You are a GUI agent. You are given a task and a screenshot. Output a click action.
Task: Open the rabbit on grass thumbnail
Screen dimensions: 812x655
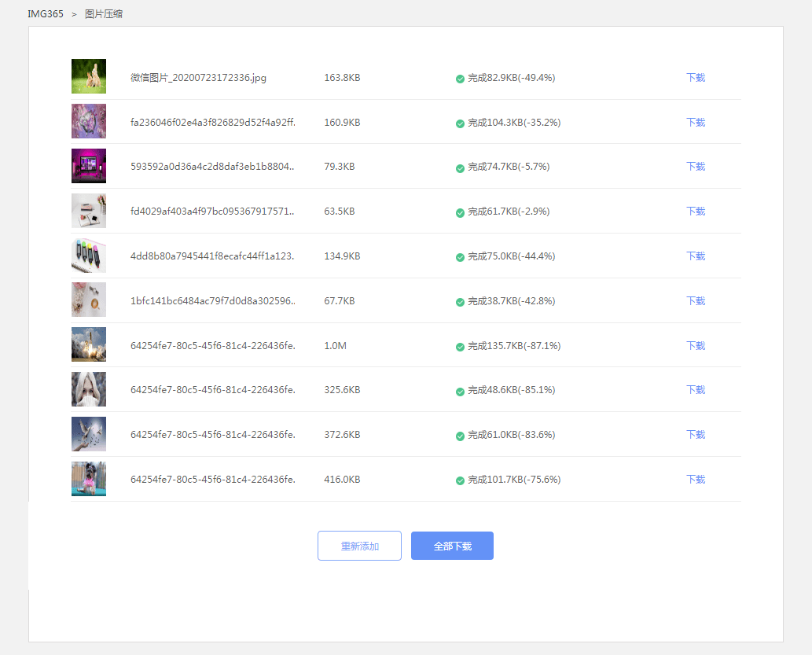pos(89,77)
